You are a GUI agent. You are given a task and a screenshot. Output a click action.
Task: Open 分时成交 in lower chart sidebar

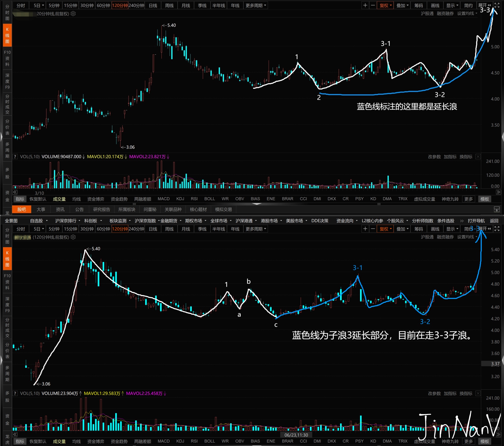pyautogui.click(x=7, y=328)
